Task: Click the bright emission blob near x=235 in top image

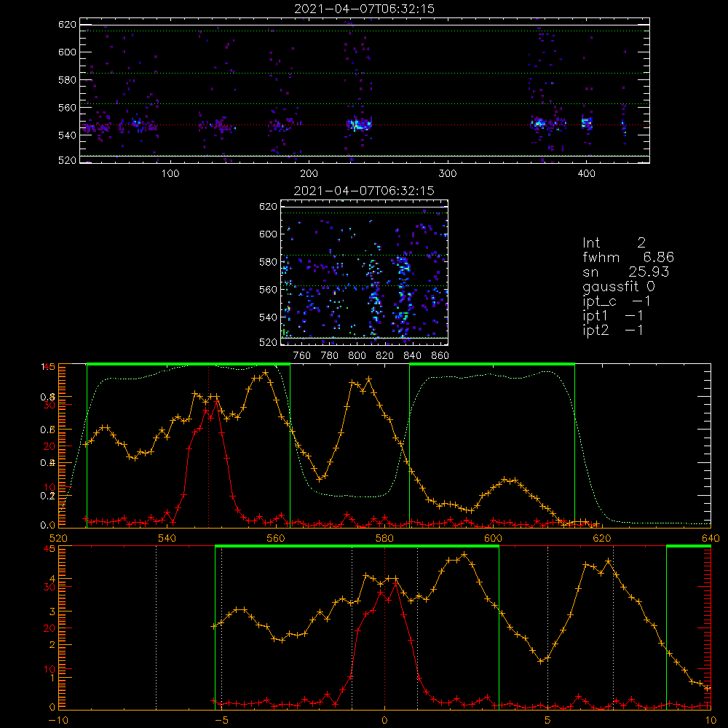Action: (358, 124)
